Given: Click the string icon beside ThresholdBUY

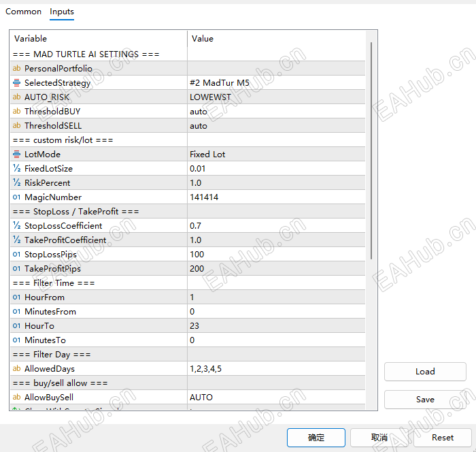Looking at the screenshot, I should point(17,111).
